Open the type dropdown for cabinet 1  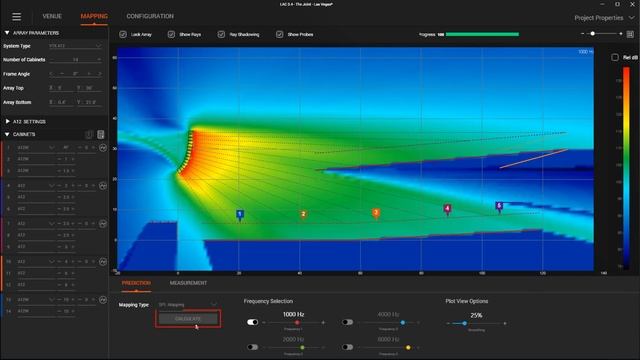click(51, 147)
